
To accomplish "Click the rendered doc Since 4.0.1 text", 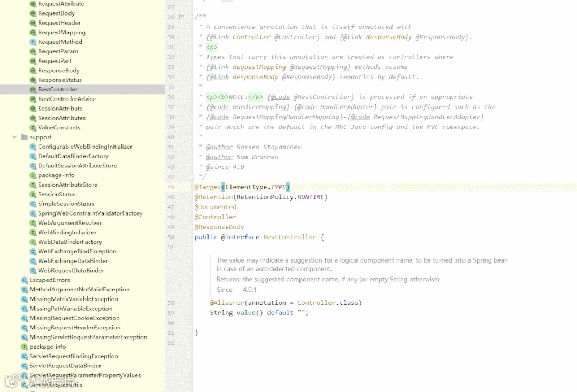I will coord(236,290).
